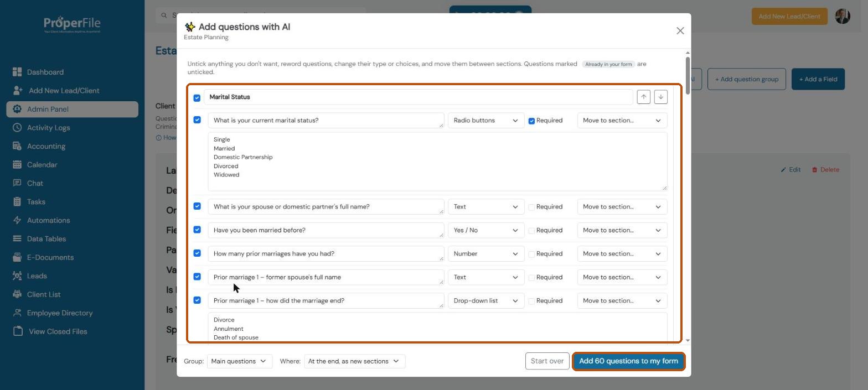Open the Leads icon in sidebar
The height and width of the screenshot is (390, 868).
[17, 275]
